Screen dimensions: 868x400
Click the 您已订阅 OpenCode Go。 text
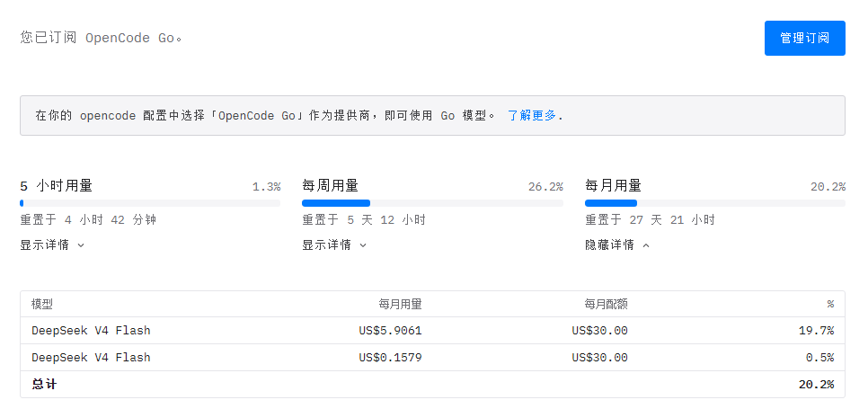[x=102, y=39]
